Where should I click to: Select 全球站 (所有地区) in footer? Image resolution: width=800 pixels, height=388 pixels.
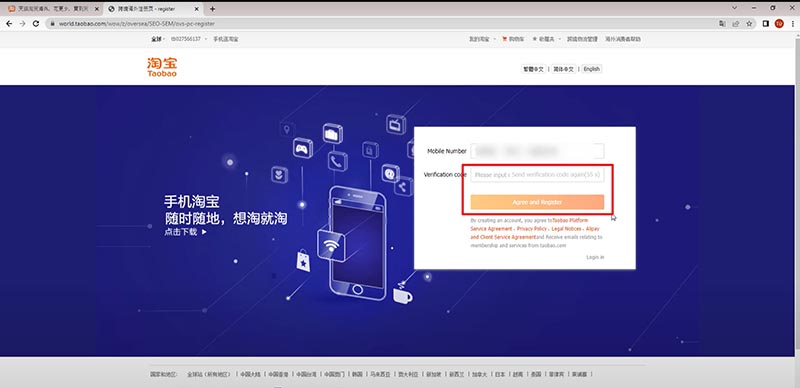(x=209, y=374)
